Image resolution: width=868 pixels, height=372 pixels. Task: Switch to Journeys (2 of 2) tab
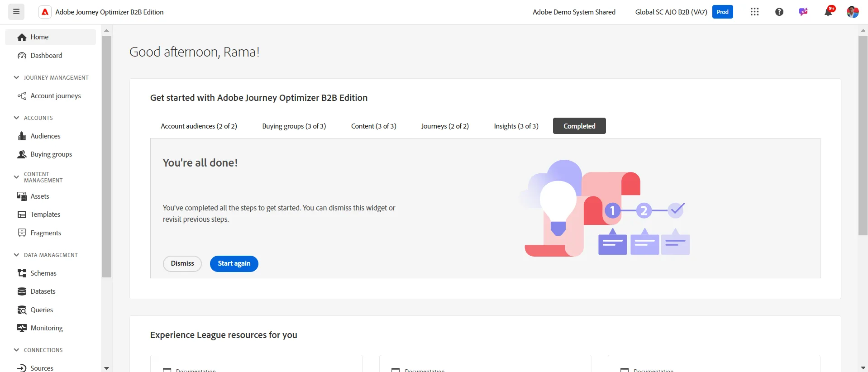coord(445,126)
